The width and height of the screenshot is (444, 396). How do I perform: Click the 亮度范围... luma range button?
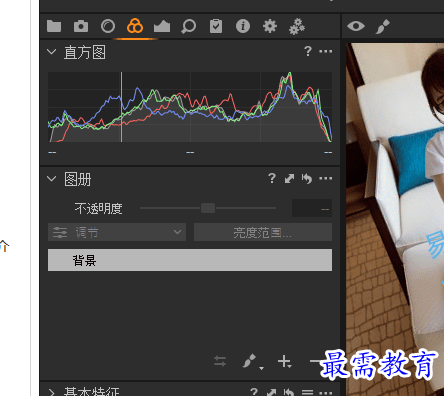coord(263,232)
